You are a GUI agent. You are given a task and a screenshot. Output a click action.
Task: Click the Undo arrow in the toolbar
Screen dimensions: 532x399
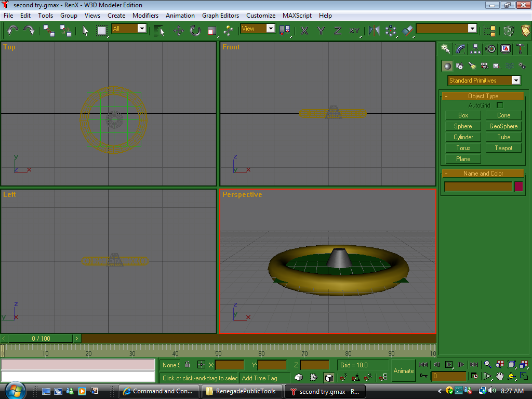pos(12,30)
